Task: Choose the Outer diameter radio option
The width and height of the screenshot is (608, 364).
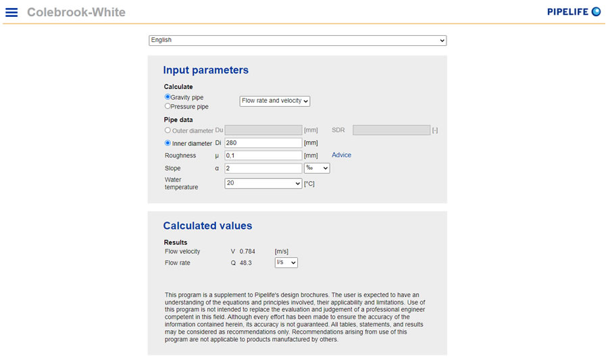Action: pos(168,130)
